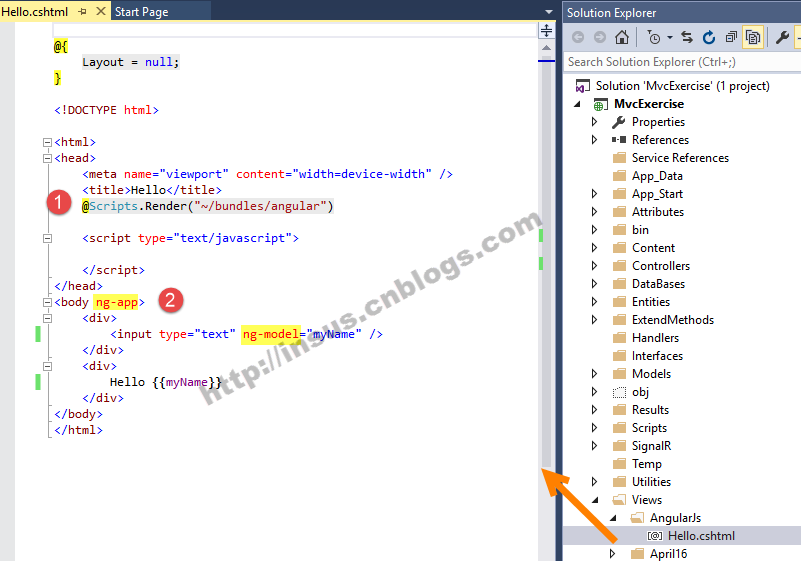Click the Search Solution Explorer field
This screenshot has height=561, width=801.
682,62
